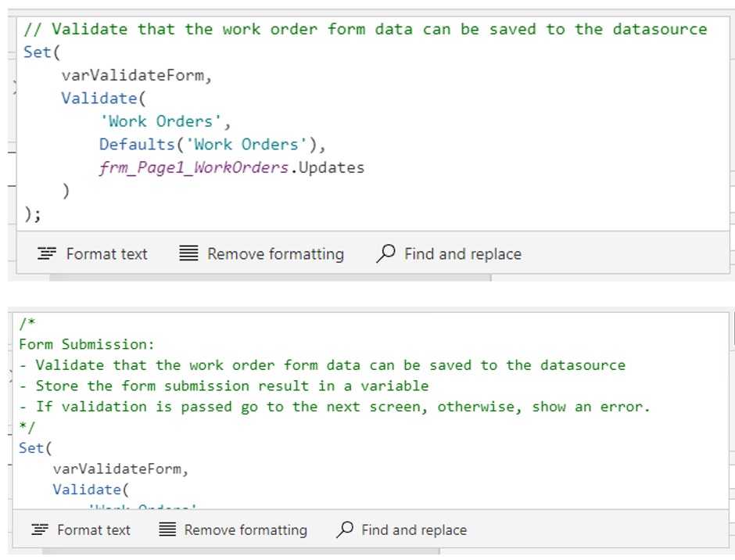Select Remove formatting label in top editor
This screenshot has height=560, width=735.
pos(275,253)
